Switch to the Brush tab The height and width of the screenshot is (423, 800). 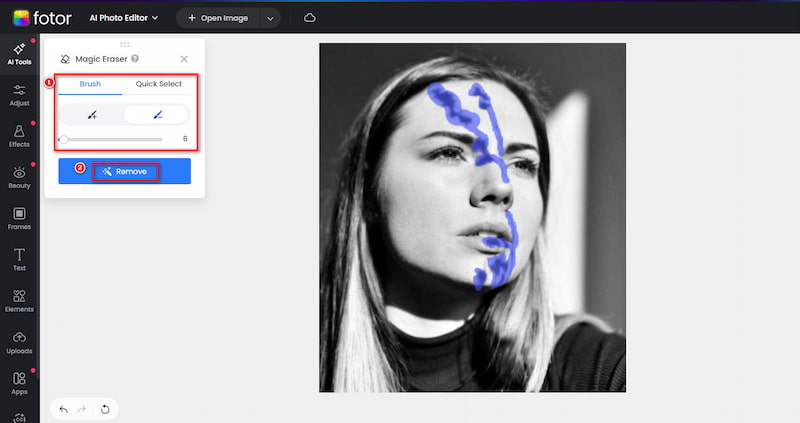[90, 84]
